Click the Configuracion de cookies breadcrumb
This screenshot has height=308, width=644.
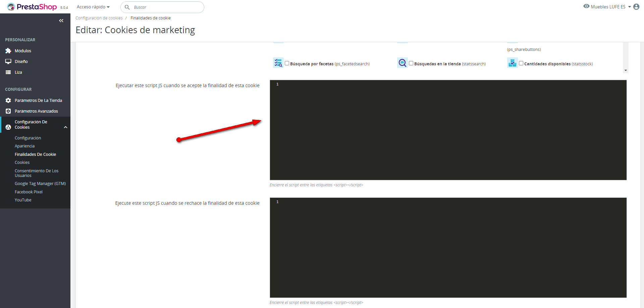coord(99,18)
